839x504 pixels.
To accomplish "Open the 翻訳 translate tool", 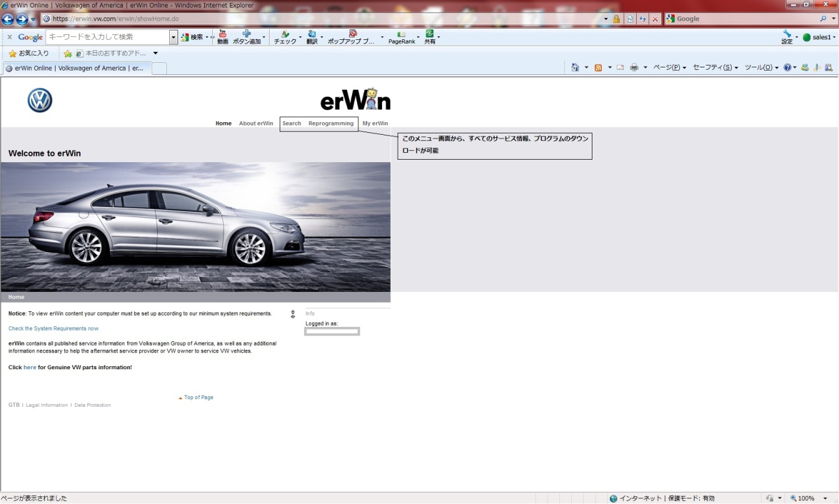I will (312, 37).
